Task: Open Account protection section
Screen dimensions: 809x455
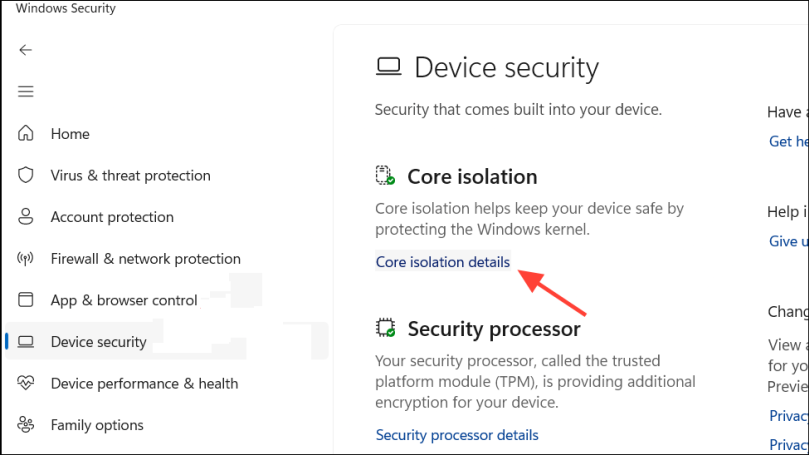Action: (112, 217)
